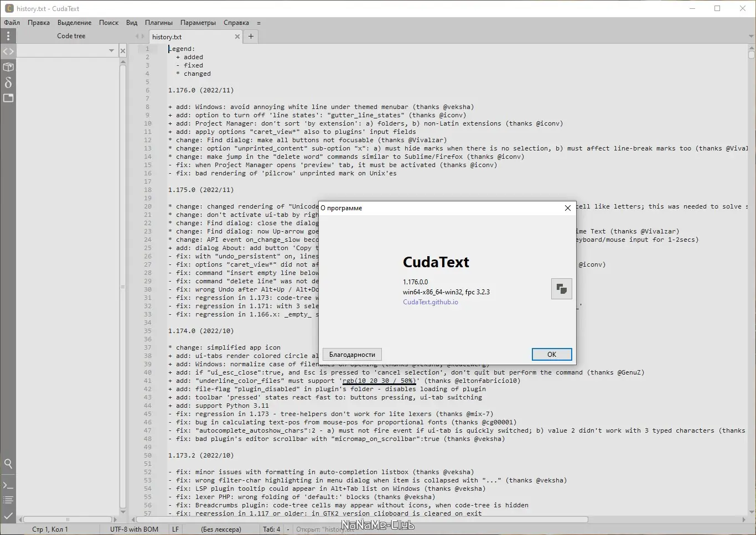Confirm About dialog with OK

tap(552, 355)
